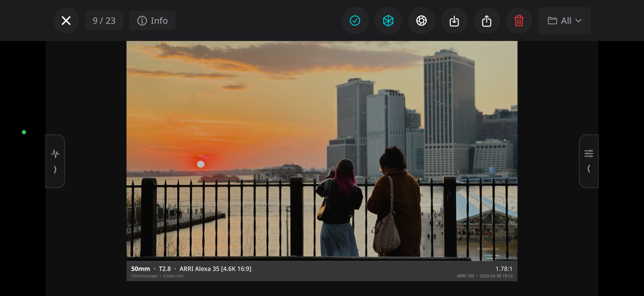Delete the current image

[x=519, y=20]
